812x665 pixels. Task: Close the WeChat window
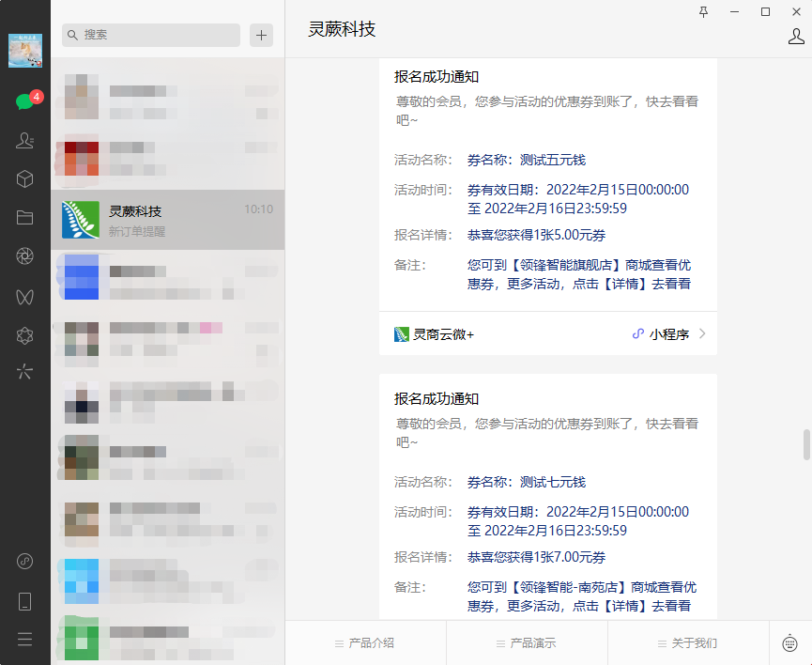pyautogui.click(x=796, y=11)
